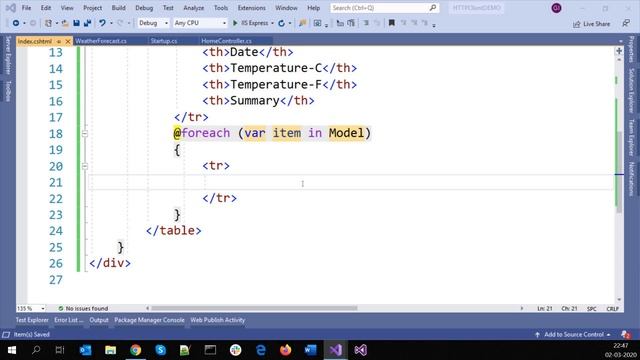Expand the IIS Express launch options arrow
Screen dimensions: 640x360
coord(272,23)
